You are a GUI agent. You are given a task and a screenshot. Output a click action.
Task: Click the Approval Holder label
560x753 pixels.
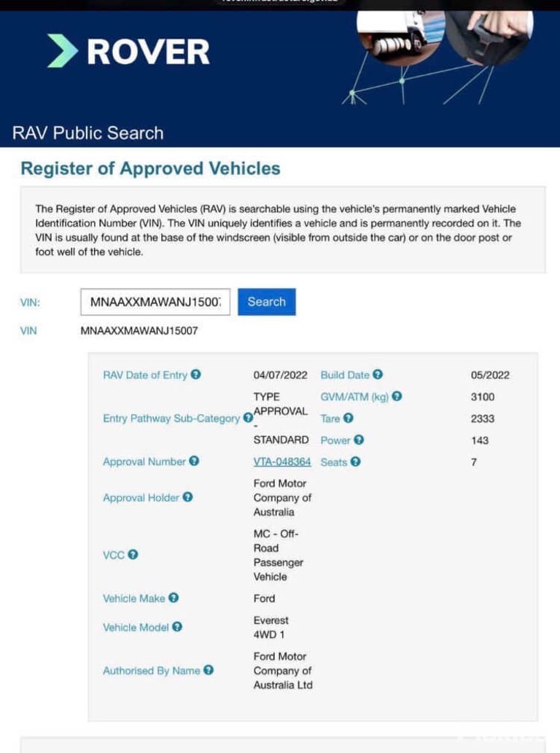click(141, 498)
